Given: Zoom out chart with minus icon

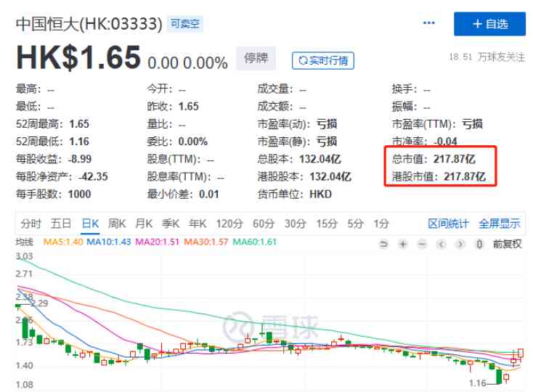Looking at the screenshot, I should coord(422,244).
